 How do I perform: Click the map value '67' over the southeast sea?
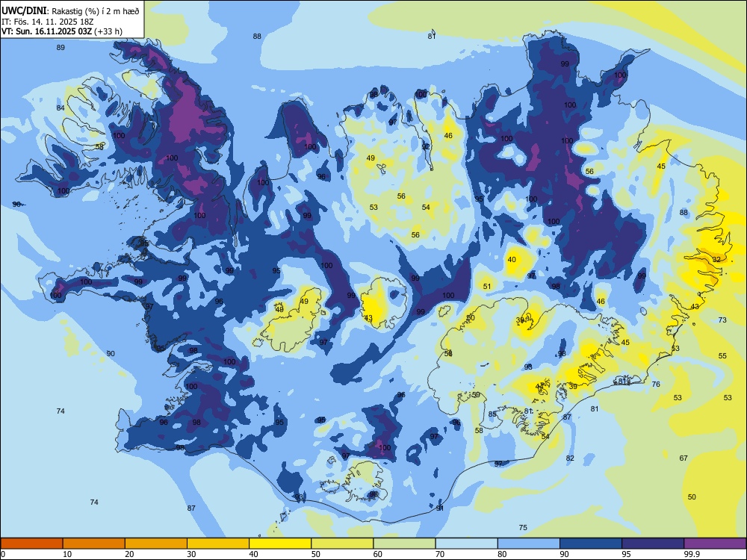point(684,458)
